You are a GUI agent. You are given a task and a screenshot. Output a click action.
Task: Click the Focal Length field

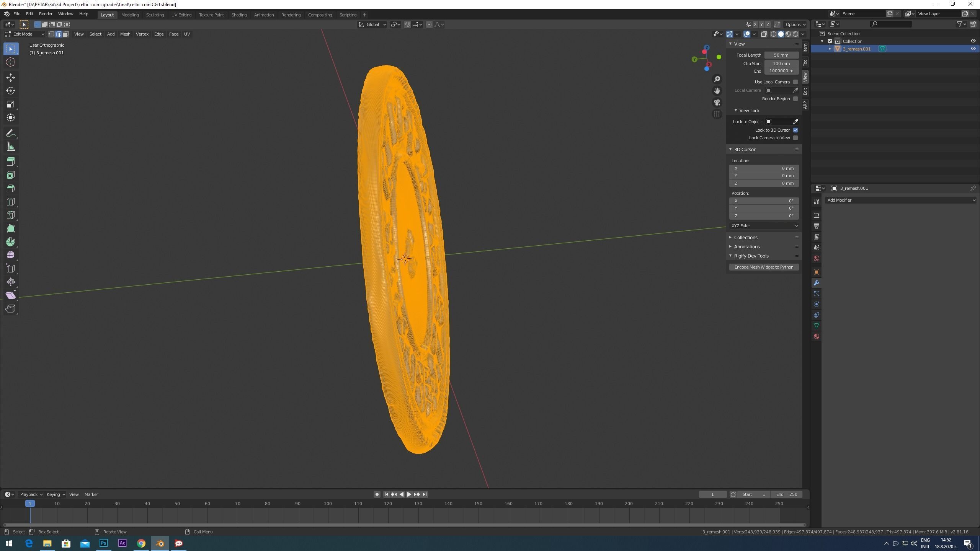click(x=781, y=55)
